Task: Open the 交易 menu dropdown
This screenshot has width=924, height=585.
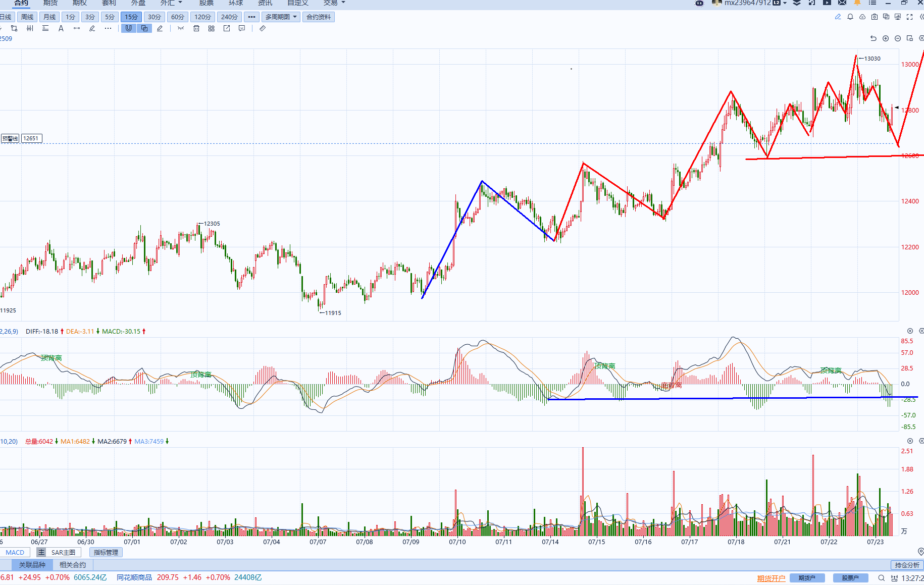Action: pyautogui.click(x=334, y=3)
